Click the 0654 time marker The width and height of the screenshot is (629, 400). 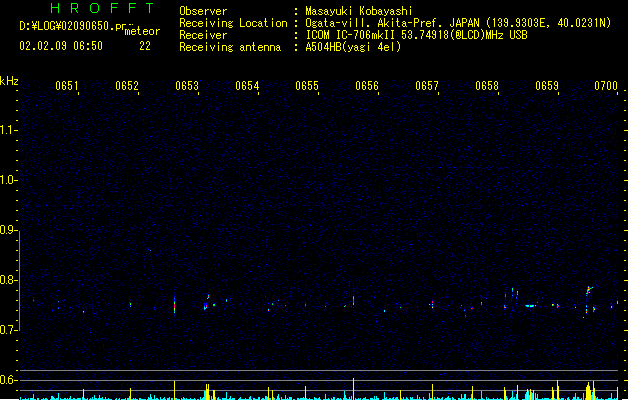pos(247,86)
